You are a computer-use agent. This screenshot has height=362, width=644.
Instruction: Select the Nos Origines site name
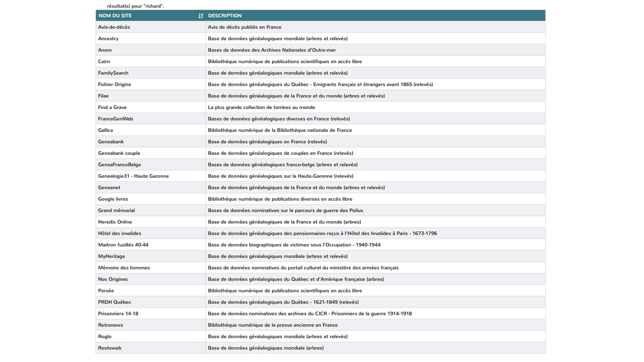coord(113,279)
